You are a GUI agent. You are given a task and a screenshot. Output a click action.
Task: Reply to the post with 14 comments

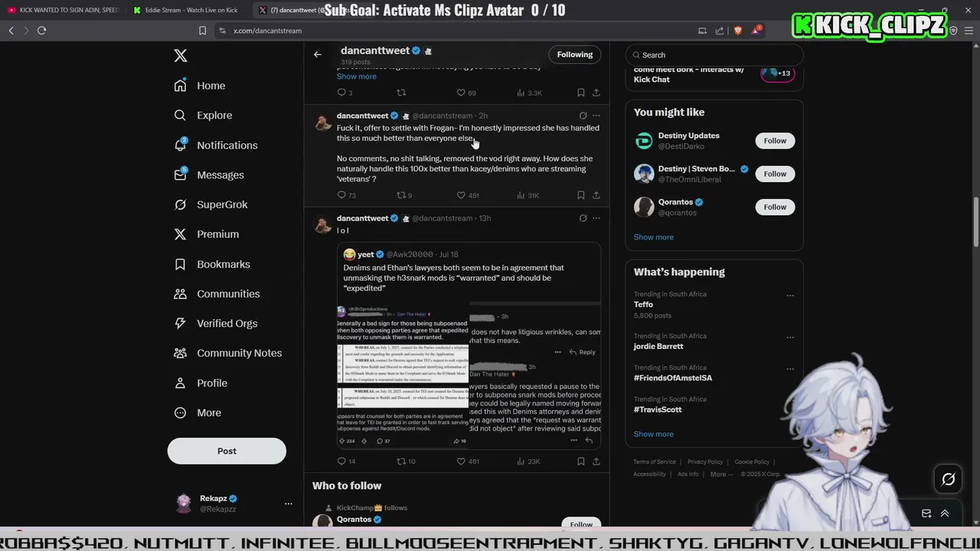(346, 461)
